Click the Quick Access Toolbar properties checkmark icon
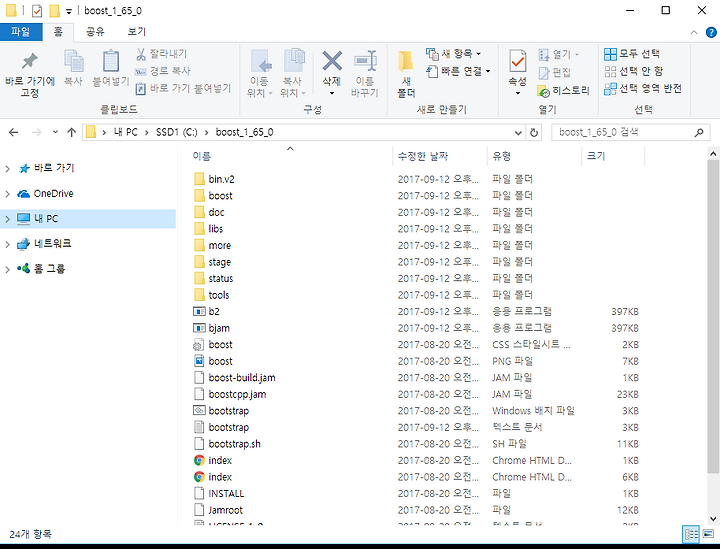Screen dimensions: 720x549 point(37,11)
